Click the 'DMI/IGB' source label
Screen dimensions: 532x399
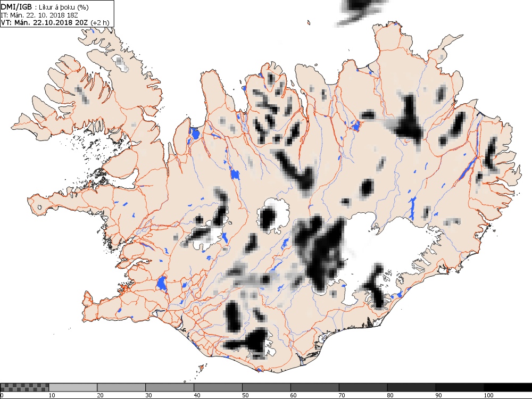[x=16, y=7]
